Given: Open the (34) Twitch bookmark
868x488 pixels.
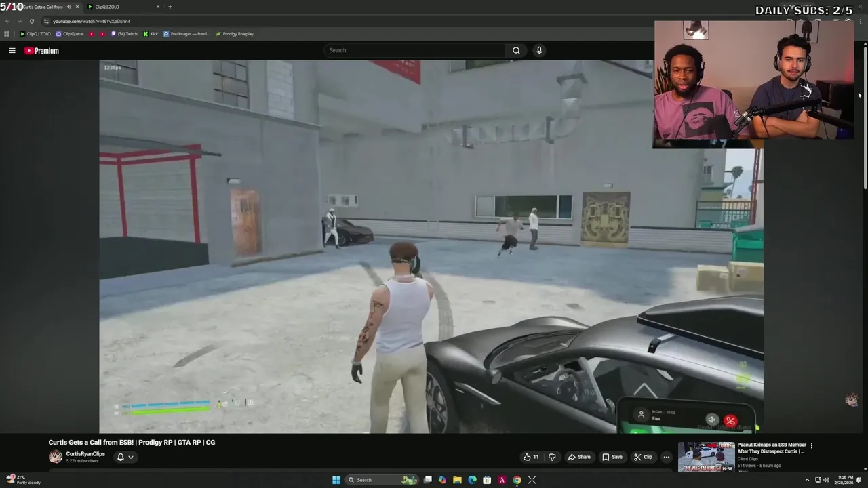Looking at the screenshot, I should coord(124,34).
